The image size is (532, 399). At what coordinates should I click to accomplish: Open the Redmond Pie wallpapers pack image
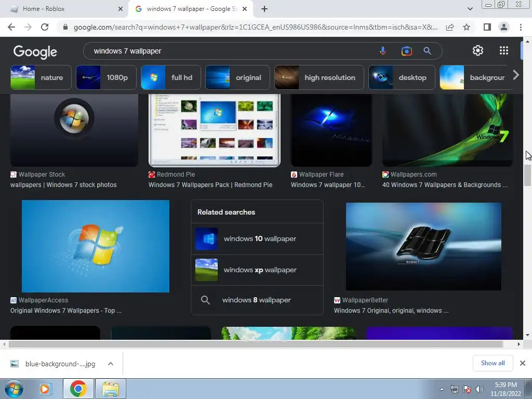click(215, 130)
